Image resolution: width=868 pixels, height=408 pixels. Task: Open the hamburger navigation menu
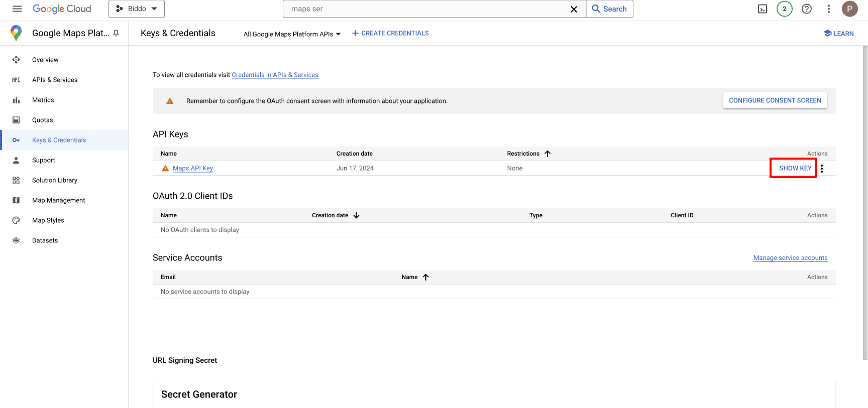click(x=17, y=9)
